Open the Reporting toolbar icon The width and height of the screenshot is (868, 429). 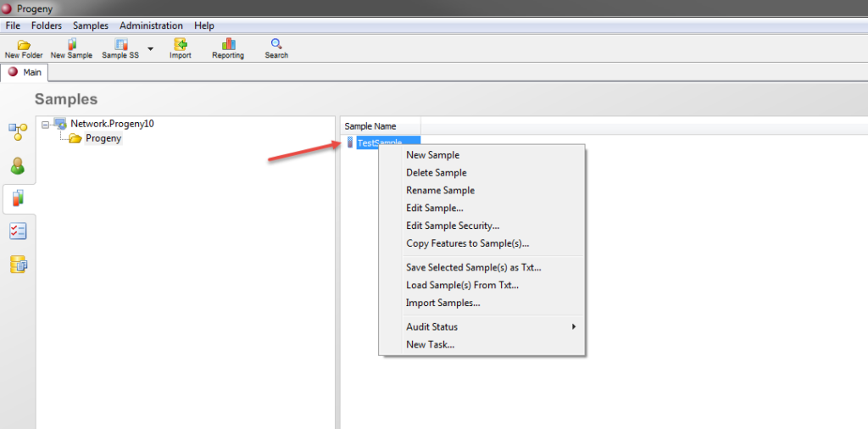(x=228, y=44)
